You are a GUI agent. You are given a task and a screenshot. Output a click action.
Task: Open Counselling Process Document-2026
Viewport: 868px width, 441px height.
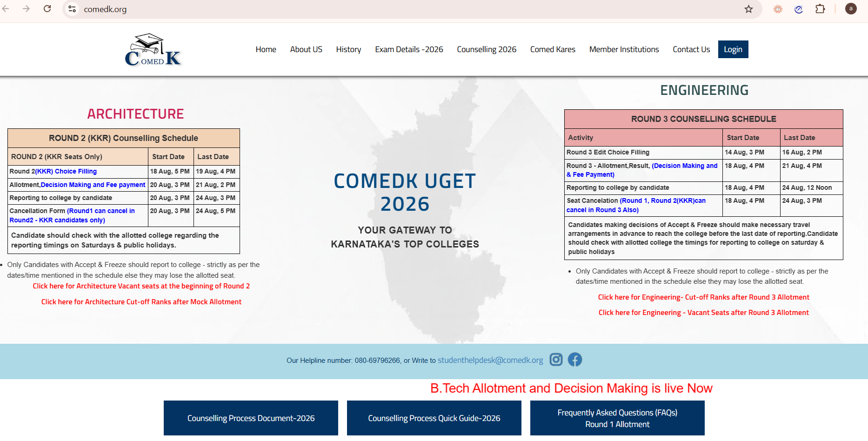(x=251, y=418)
